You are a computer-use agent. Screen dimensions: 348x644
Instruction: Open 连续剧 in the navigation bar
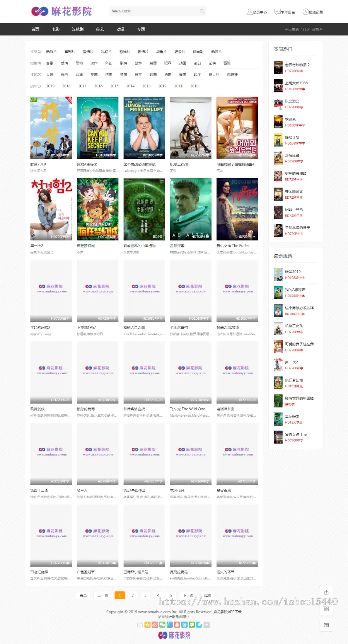[x=78, y=29]
